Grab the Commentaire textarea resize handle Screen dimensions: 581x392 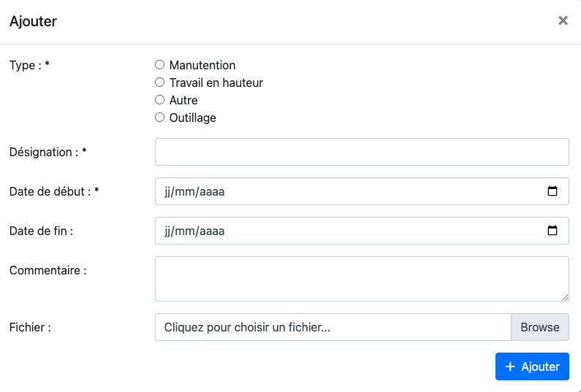point(565,297)
